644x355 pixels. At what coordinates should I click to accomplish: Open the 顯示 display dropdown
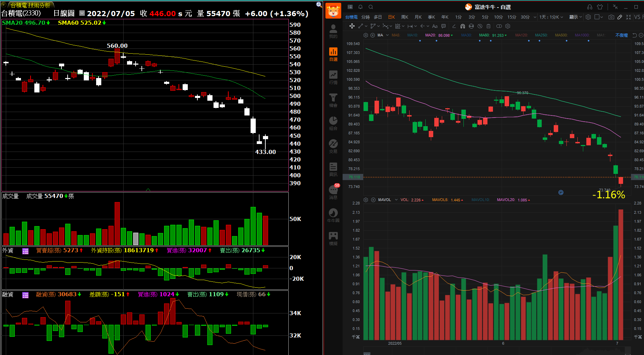coord(576,17)
